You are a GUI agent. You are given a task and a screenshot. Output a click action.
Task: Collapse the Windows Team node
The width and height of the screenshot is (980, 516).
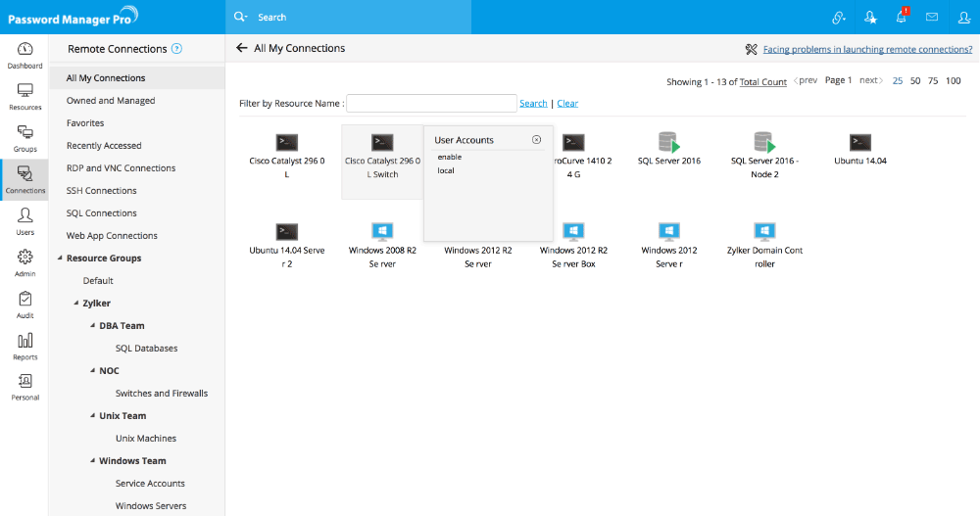[x=92, y=460]
